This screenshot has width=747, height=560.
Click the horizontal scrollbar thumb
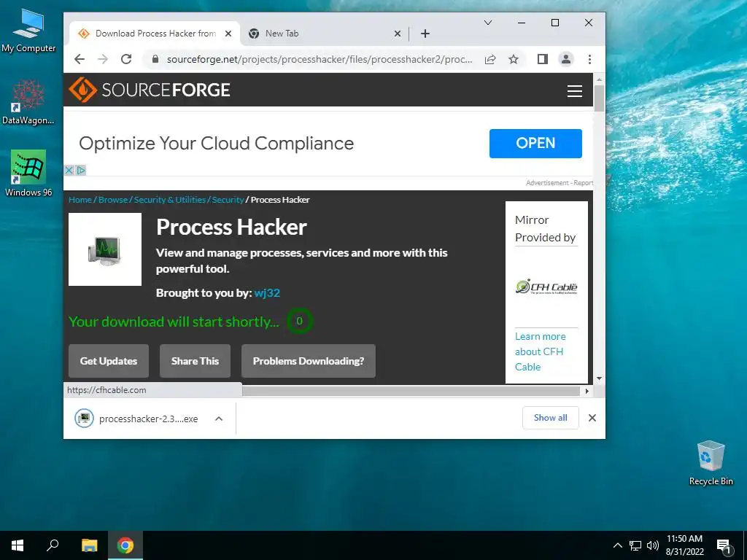point(411,391)
